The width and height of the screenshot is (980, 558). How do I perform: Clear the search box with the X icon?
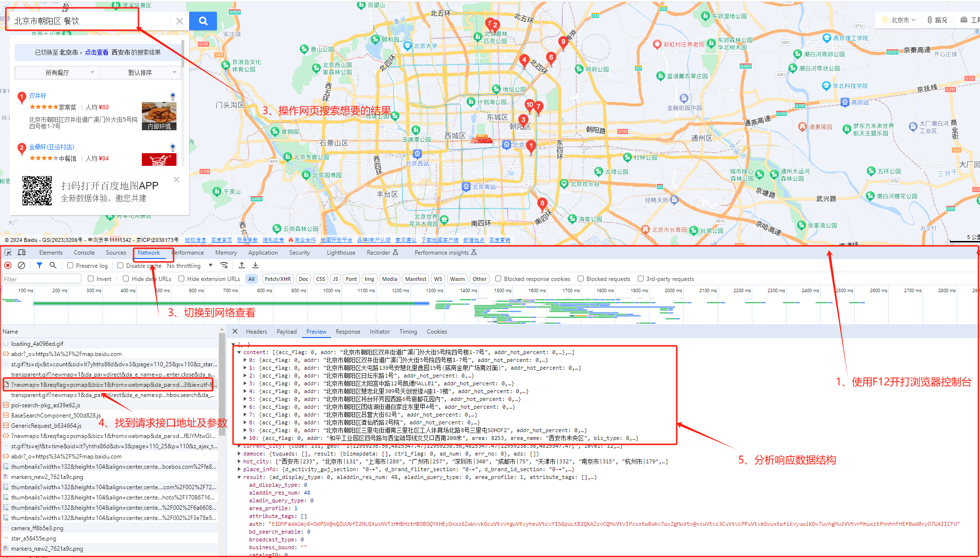(179, 21)
